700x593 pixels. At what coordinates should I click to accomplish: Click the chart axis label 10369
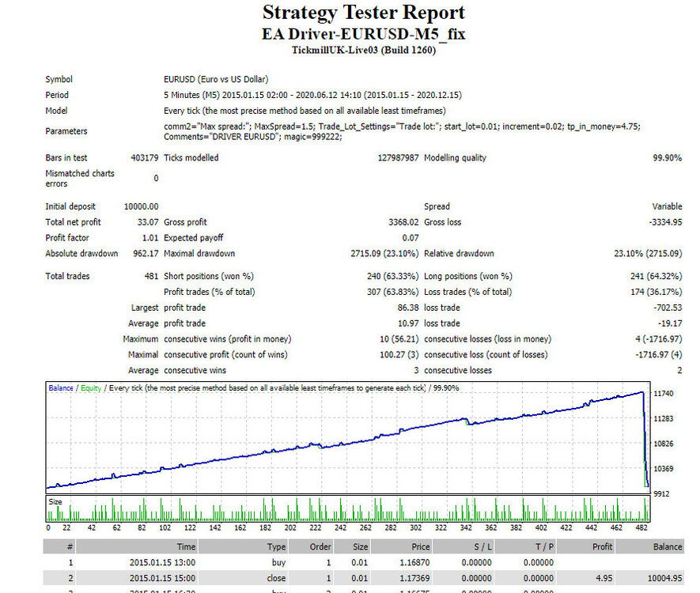click(664, 469)
